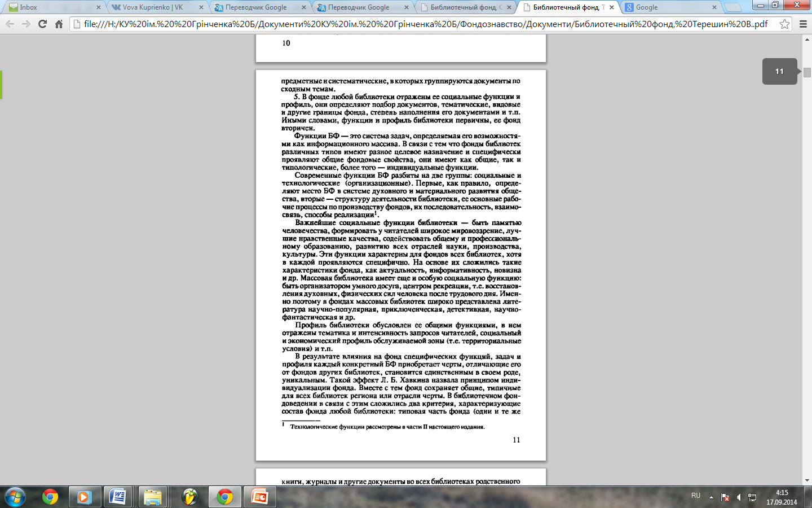Close the Google tab
The height and width of the screenshot is (508, 812).
pos(714,7)
